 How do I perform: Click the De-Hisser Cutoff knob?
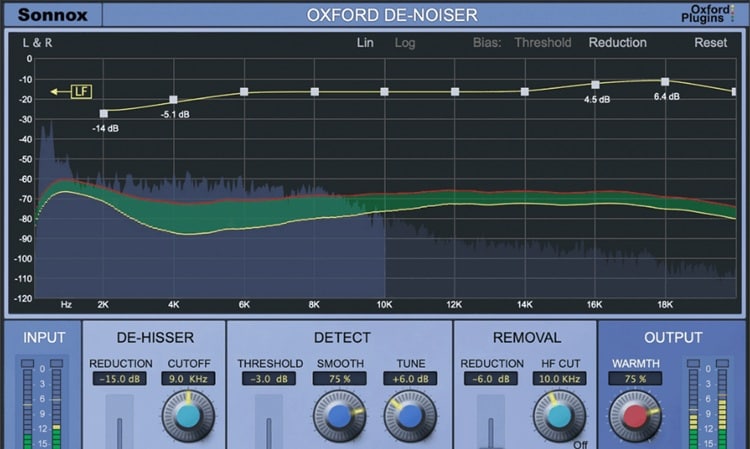pyautogui.click(x=188, y=416)
